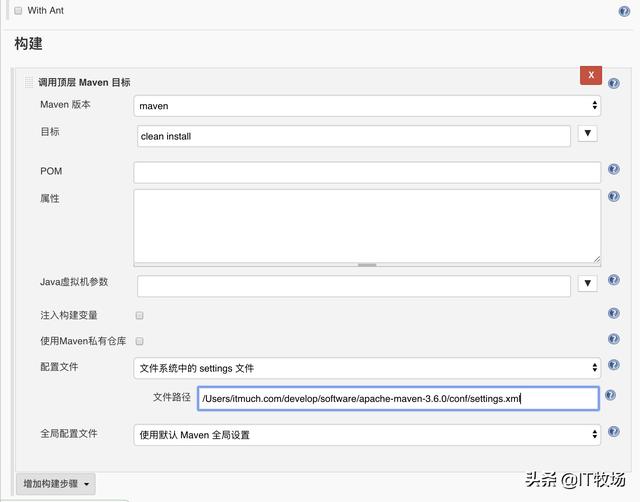Grab the drag handle of Maven build step

tap(29, 82)
